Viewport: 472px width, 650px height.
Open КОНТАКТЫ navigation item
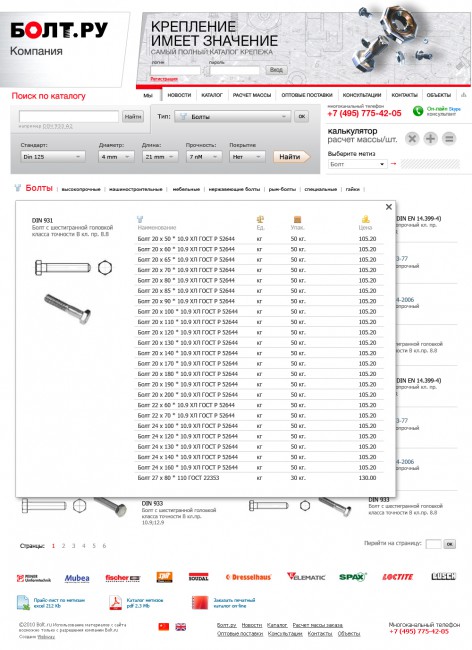pyautogui.click(x=404, y=95)
